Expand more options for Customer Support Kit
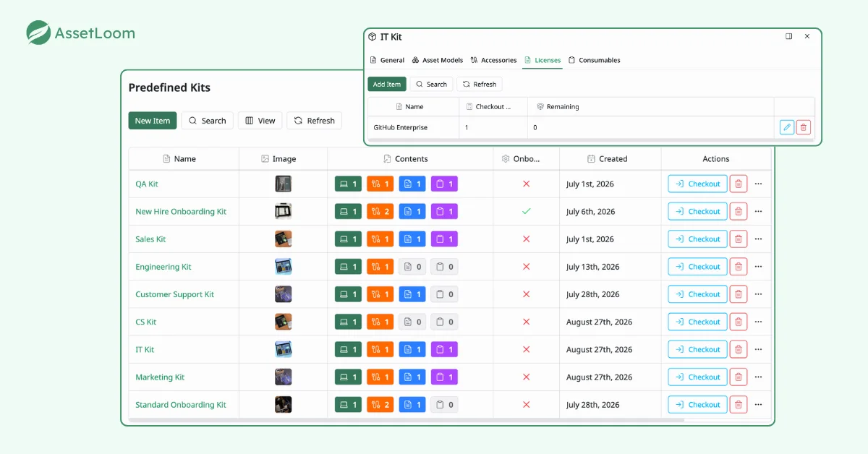 (758, 294)
